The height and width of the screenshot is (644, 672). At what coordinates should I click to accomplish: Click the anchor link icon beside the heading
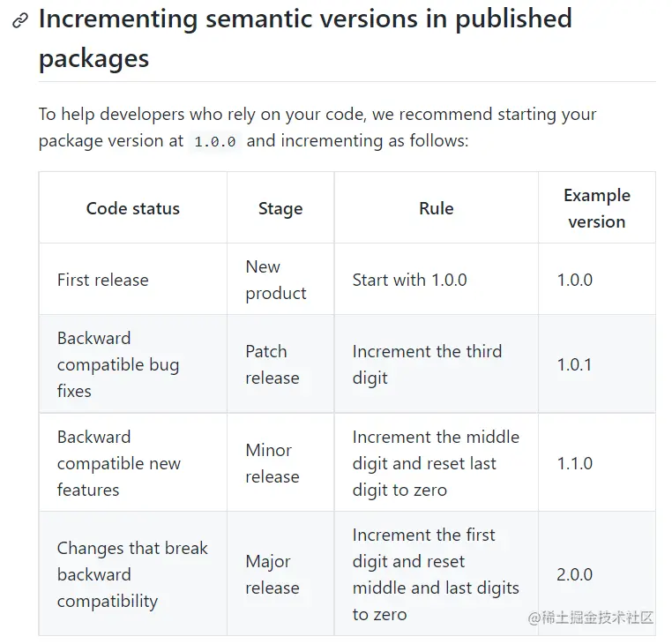point(20,20)
